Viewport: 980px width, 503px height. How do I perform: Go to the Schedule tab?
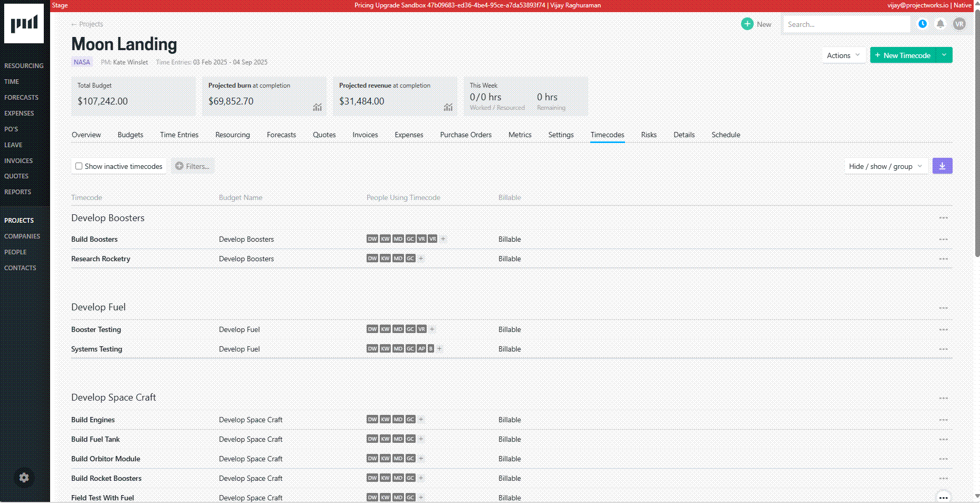pyautogui.click(x=726, y=135)
